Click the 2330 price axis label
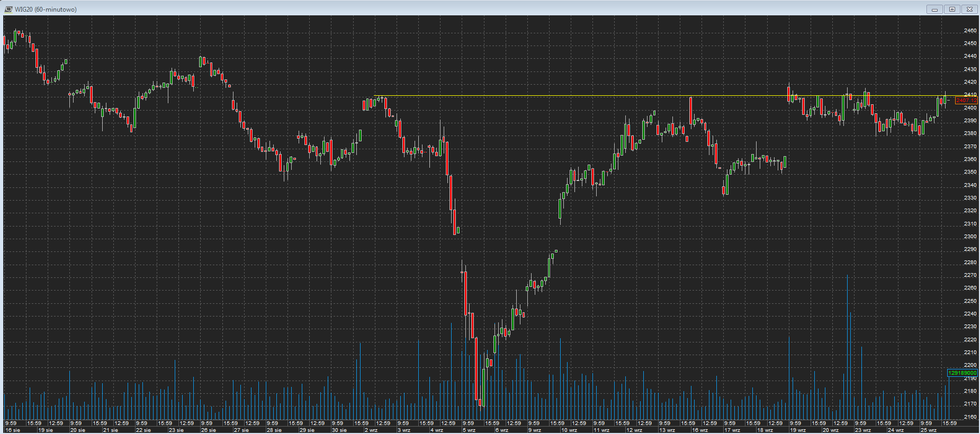This screenshot has width=980, height=434. 970,198
